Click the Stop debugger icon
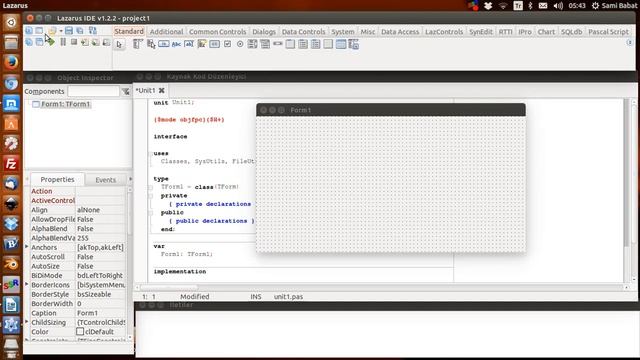Screen dimensions: 640x360 [74, 42]
